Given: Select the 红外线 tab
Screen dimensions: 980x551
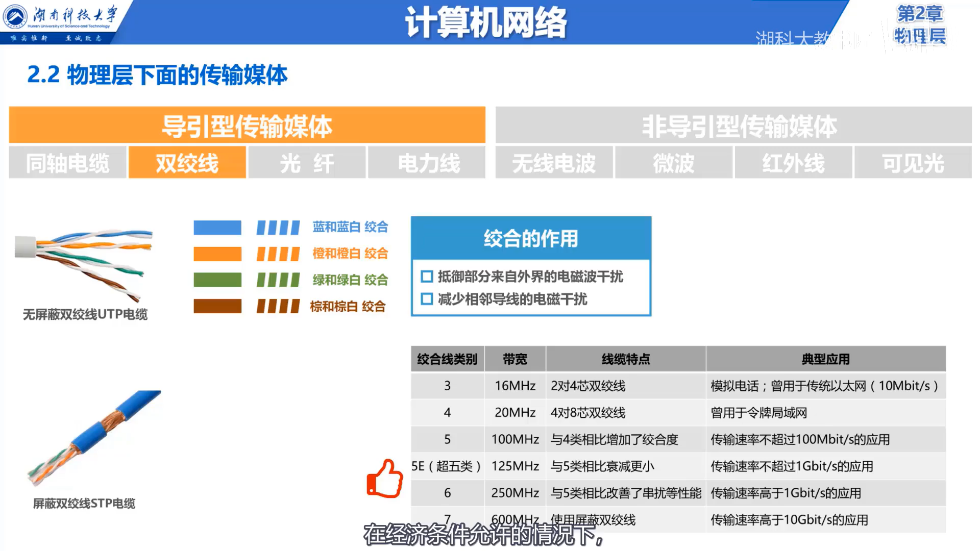Looking at the screenshot, I should (x=793, y=163).
